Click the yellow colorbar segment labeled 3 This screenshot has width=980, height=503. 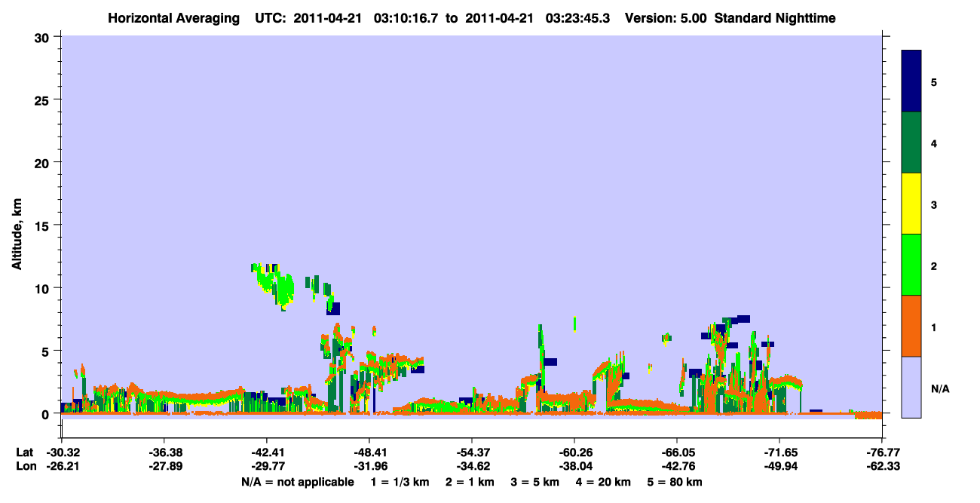[911, 204]
